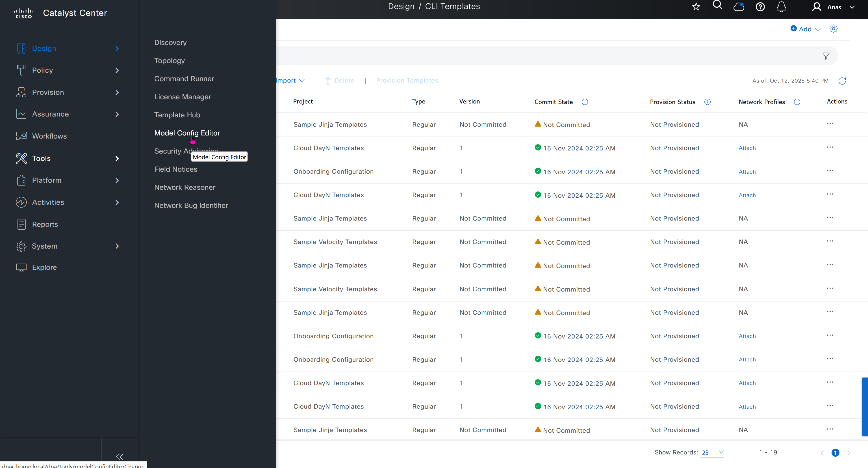
Task: Click the cloud status icon
Action: click(x=739, y=7)
